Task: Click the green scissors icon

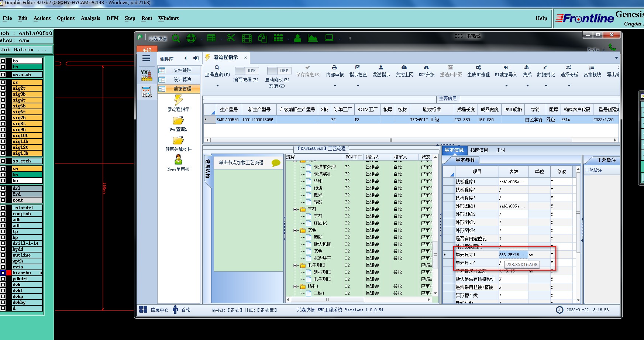Action: (x=231, y=38)
